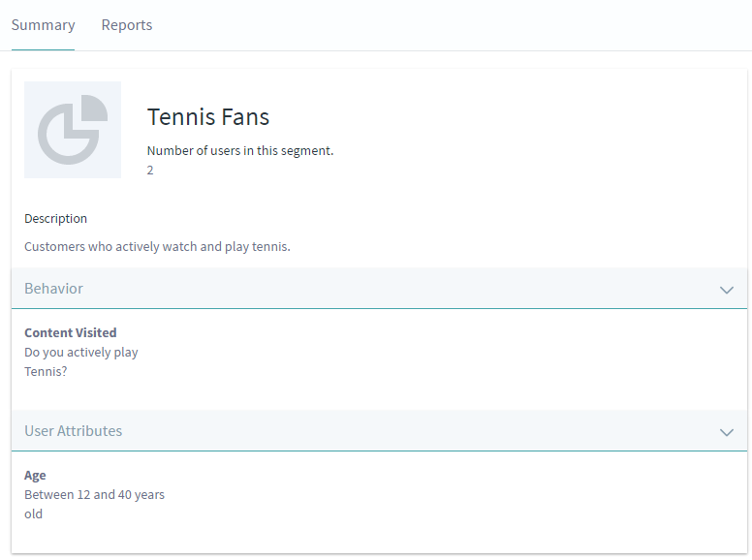
Task: Click 'Do you actively play Tennis?' text
Action: pos(81,362)
